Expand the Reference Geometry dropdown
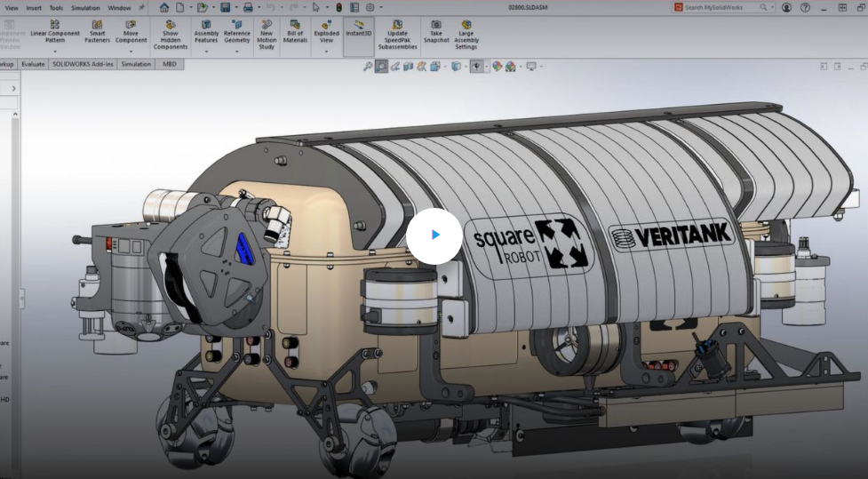 [x=236, y=52]
